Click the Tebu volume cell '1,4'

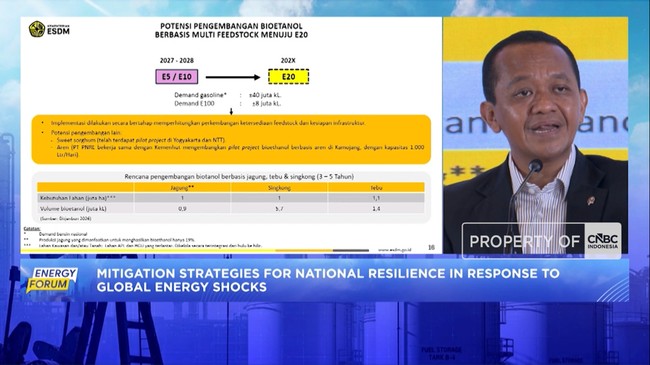pos(376,209)
